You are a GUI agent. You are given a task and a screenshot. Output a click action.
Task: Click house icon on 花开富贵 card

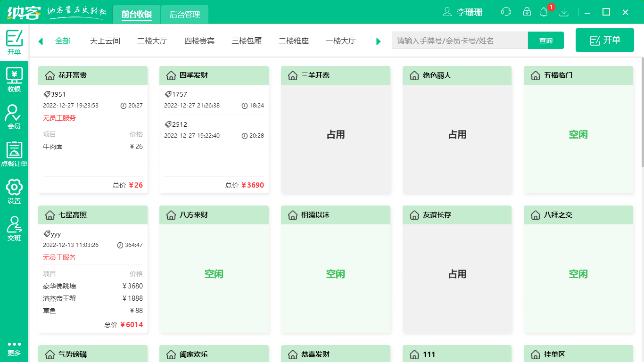(x=50, y=75)
